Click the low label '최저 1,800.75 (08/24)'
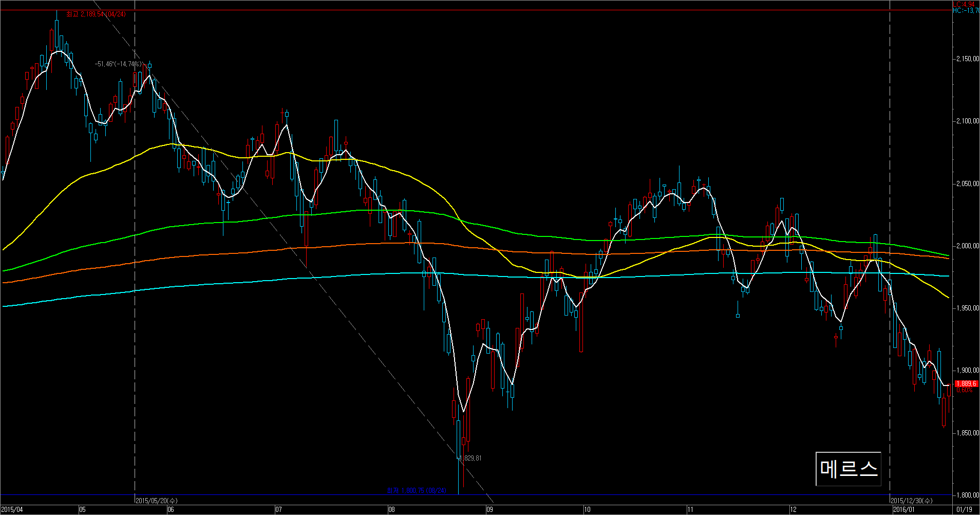 coord(417,491)
